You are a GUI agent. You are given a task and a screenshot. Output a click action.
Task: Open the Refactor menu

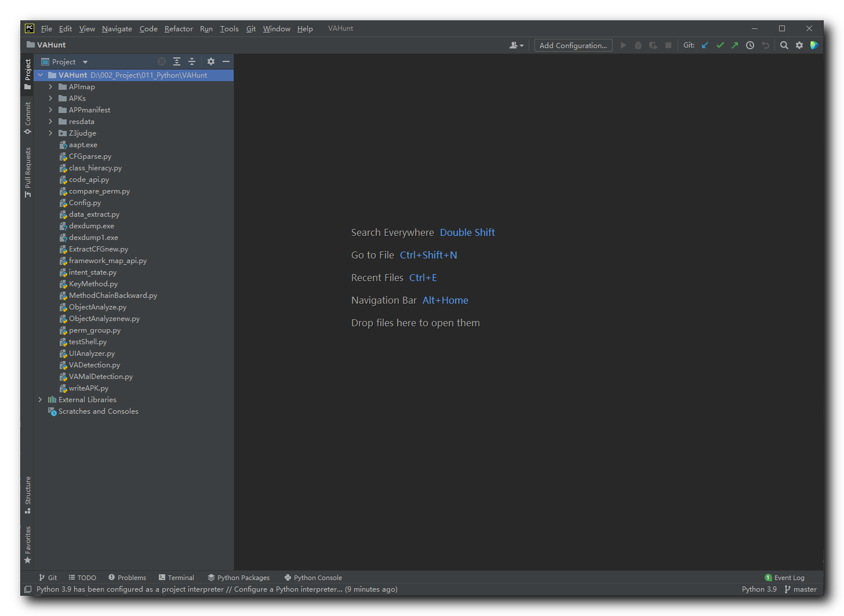[179, 28]
